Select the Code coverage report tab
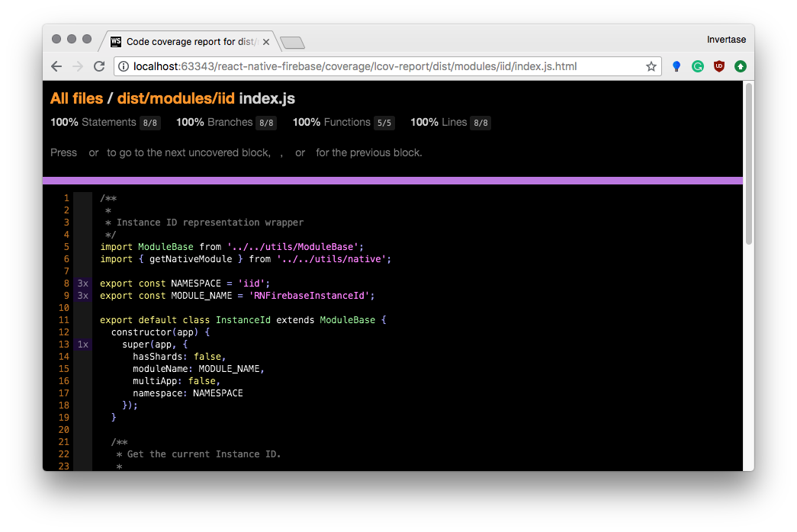The width and height of the screenshot is (797, 532). tap(191, 42)
